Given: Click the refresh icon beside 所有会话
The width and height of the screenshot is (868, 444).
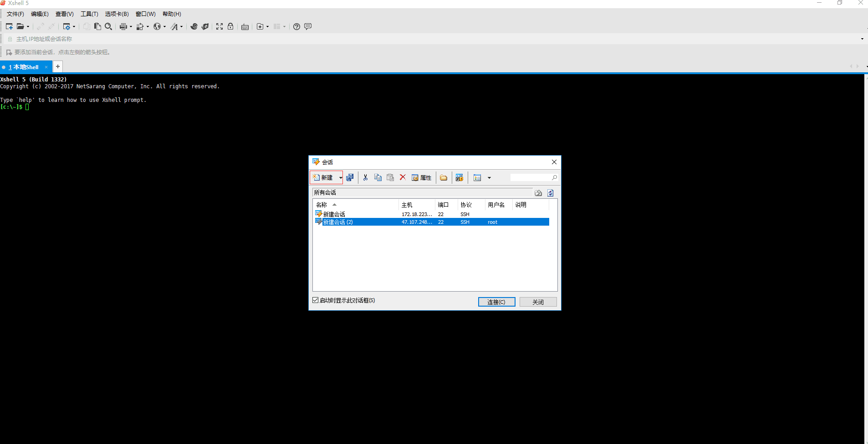Looking at the screenshot, I should pyautogui.click(x=551, y=193).
